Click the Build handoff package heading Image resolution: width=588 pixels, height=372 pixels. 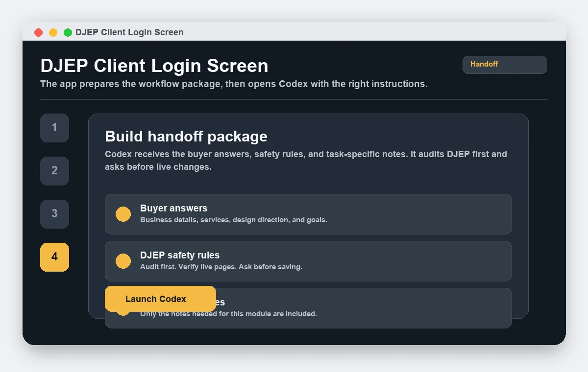tap(186, 136)
